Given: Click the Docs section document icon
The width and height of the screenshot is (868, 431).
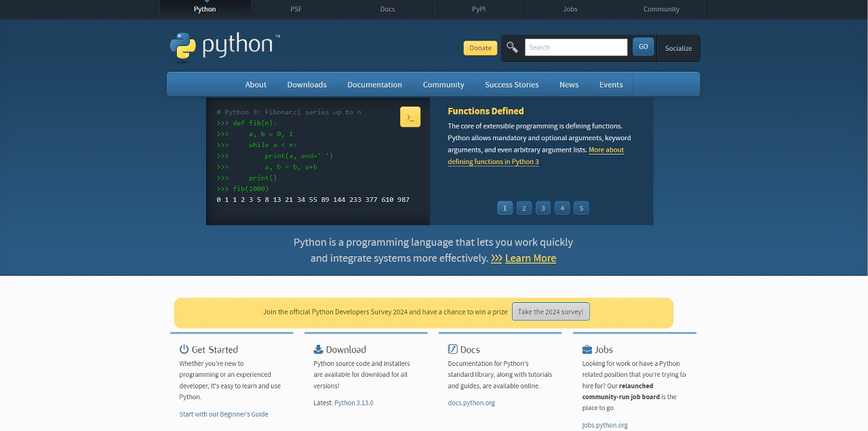Looking at the screenshot, I should click(x=452, y=350).
